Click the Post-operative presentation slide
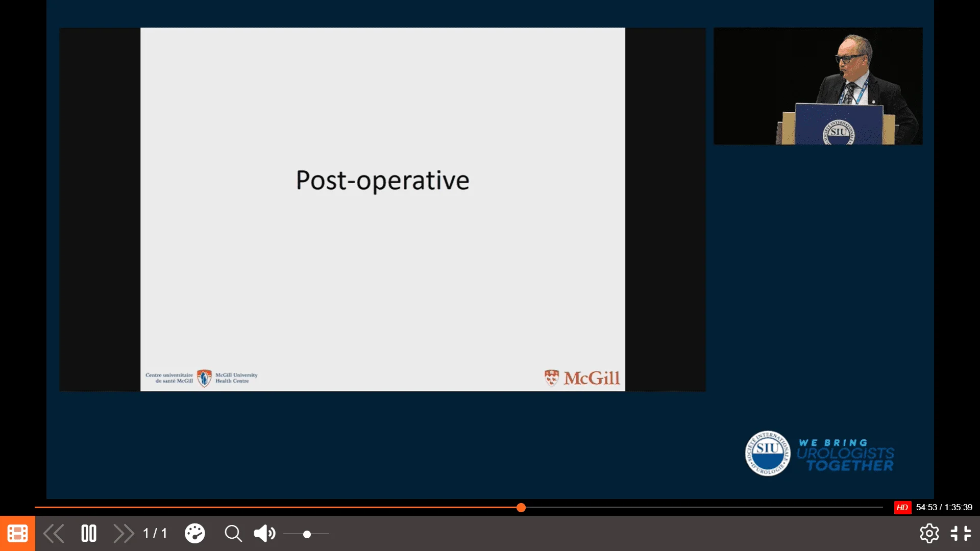This screenshot has height=551, width=980. click(382, 209)
